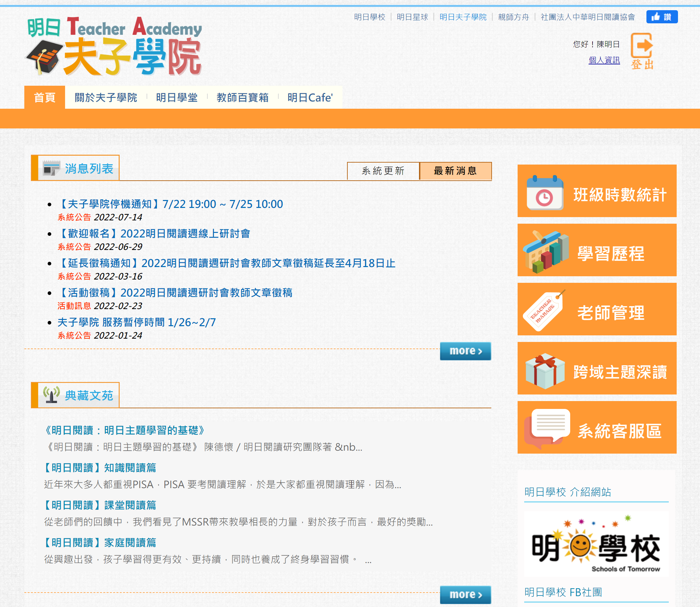The width and height of the screenshot is (700, 607).
Task: Click the more button under 消息列表
Action: point(466,351)
